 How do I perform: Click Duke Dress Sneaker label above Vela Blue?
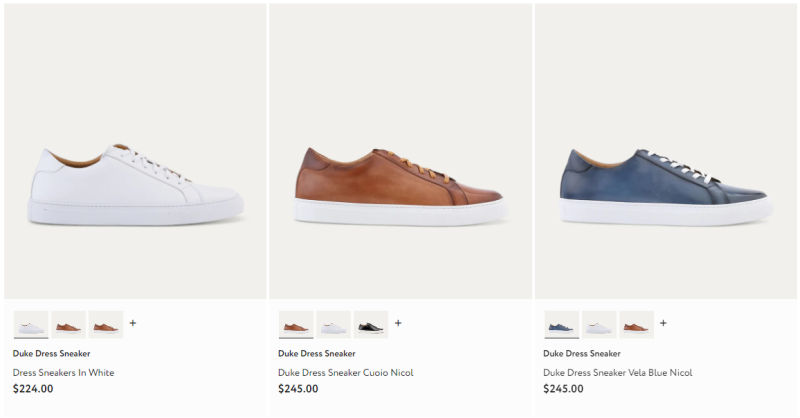click(x=581, y=353)
